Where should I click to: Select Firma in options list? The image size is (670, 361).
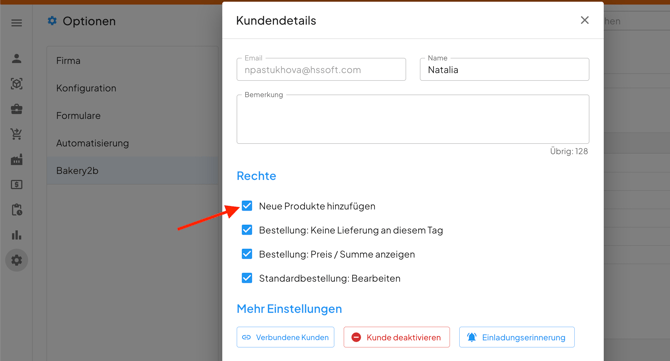[x=132, y=61]
